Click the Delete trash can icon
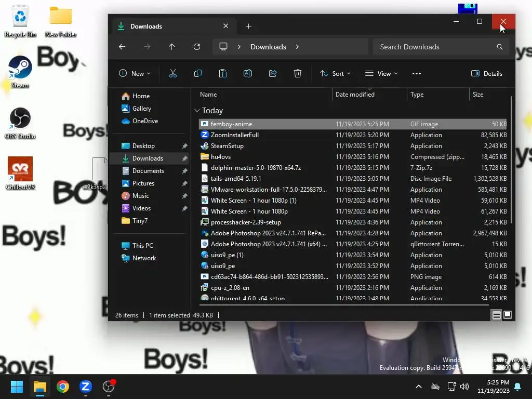 (x=298, y=73)
